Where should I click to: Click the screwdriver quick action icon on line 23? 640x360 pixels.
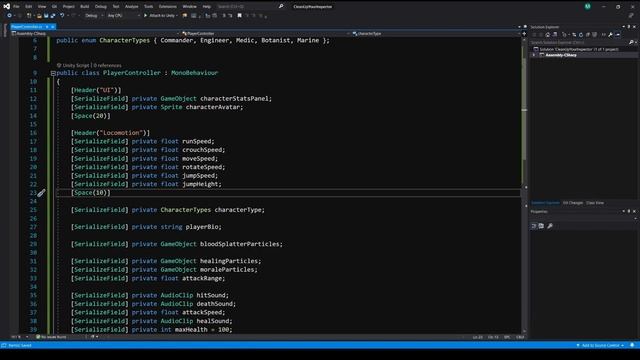click(41, 193)
